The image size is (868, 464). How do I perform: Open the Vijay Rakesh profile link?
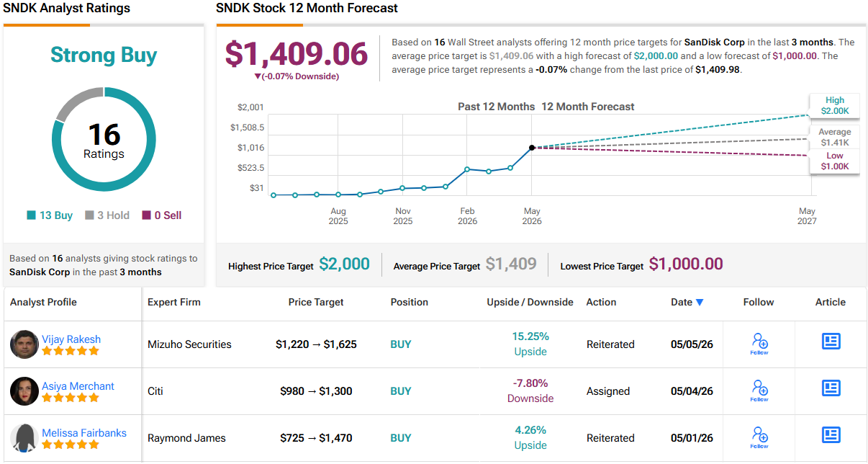(71, 339)
